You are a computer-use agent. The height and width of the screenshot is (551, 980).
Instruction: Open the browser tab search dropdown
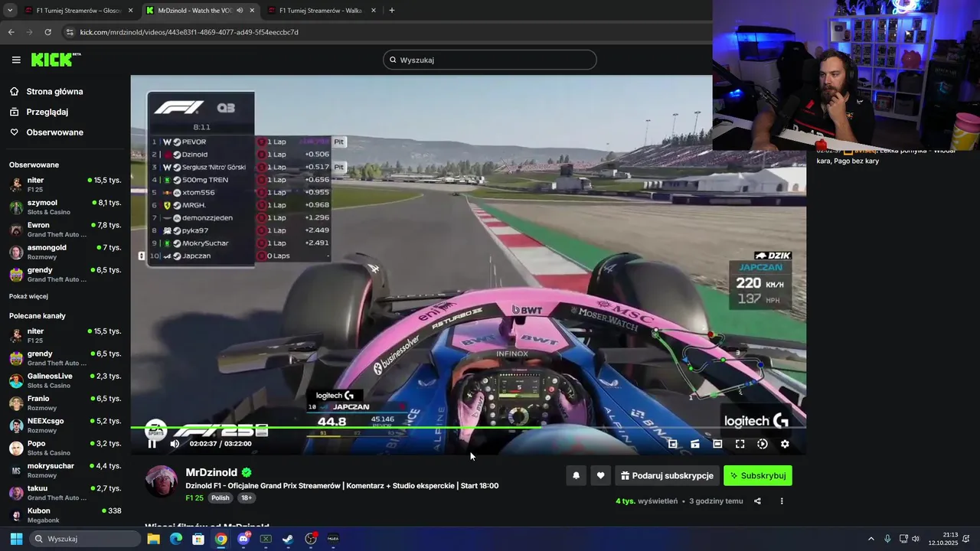[9, 11]
